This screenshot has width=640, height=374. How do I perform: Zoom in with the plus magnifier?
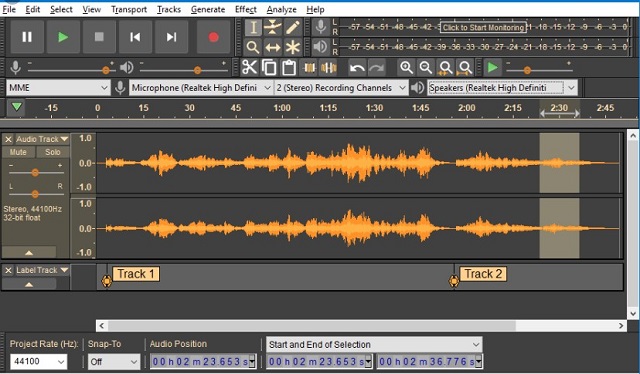click(x=406, y=67)
